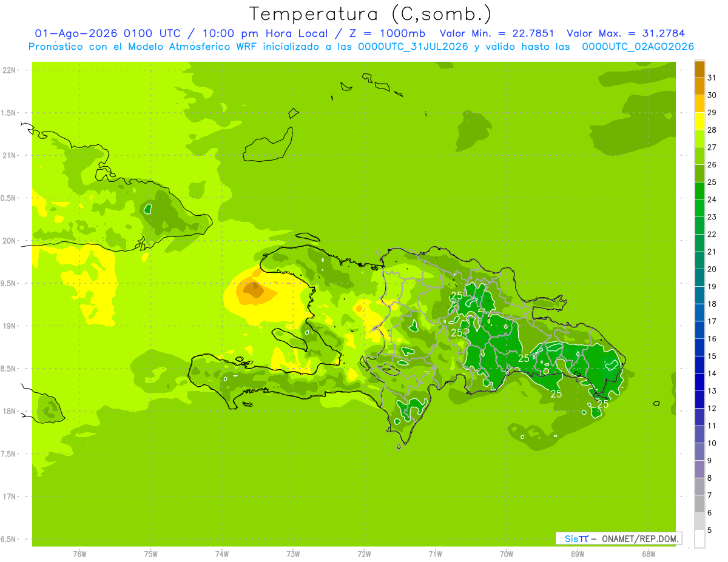The height and width of the screenshot is (562, 728).
Task: Click the latitude label '8.5N'
Action: (9, 369)
